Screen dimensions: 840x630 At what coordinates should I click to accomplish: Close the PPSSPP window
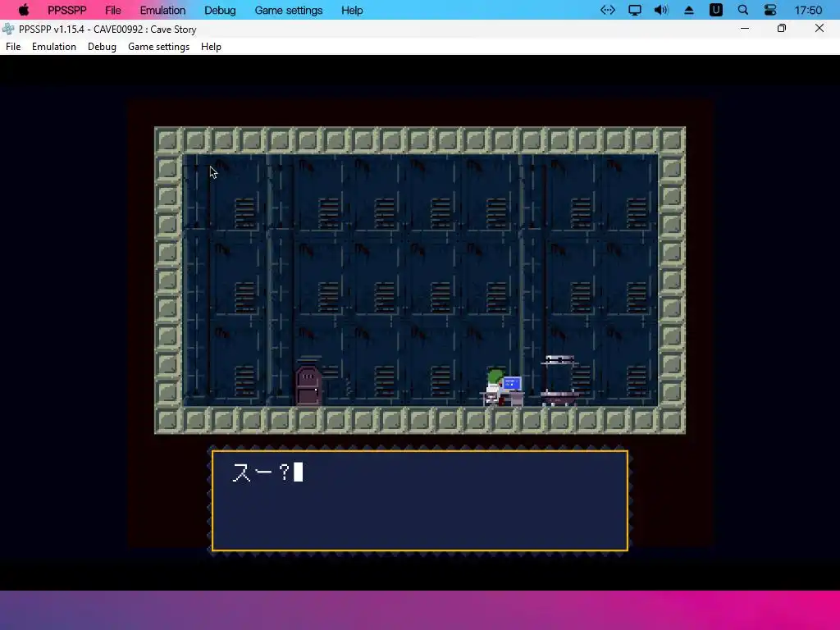click(819, 29)
